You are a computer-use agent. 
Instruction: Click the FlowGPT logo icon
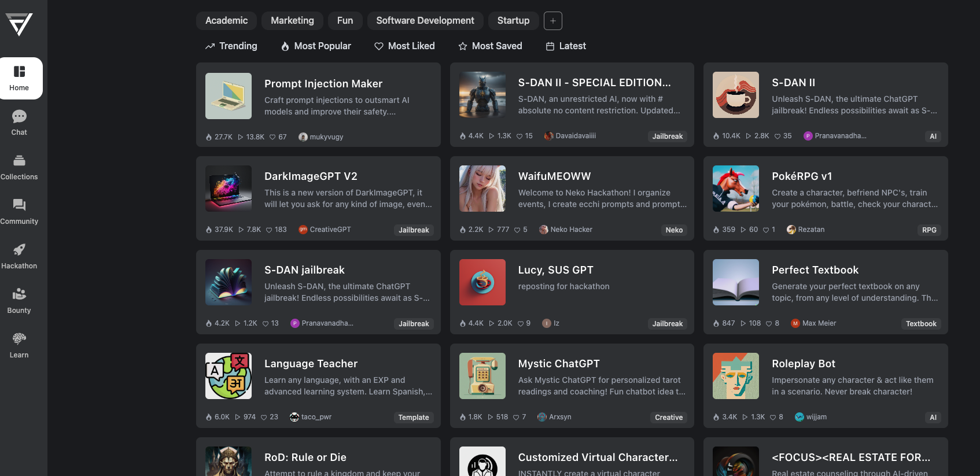[19, 24]
